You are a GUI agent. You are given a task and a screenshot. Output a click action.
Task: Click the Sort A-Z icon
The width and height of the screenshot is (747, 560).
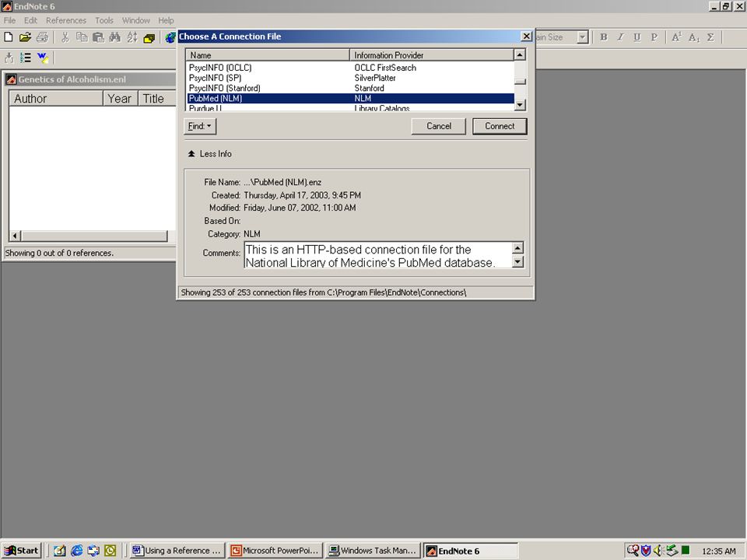[x=132, y=37]
